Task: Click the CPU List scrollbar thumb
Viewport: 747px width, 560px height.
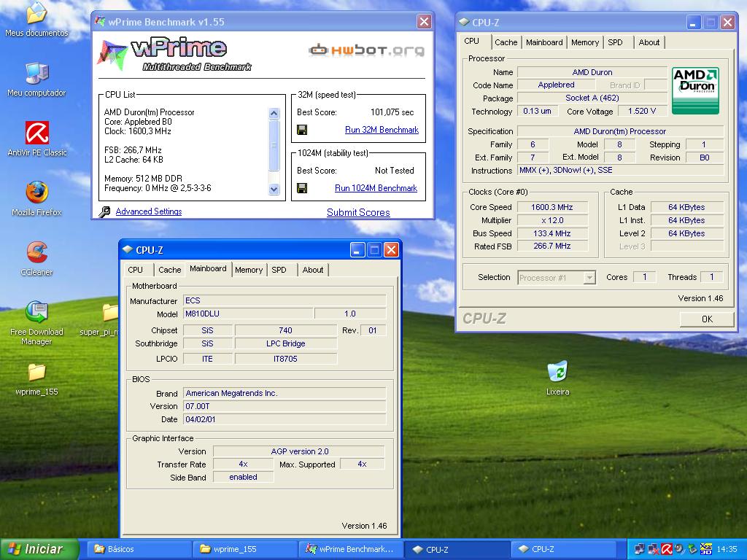Action: [x=274, y=145]
